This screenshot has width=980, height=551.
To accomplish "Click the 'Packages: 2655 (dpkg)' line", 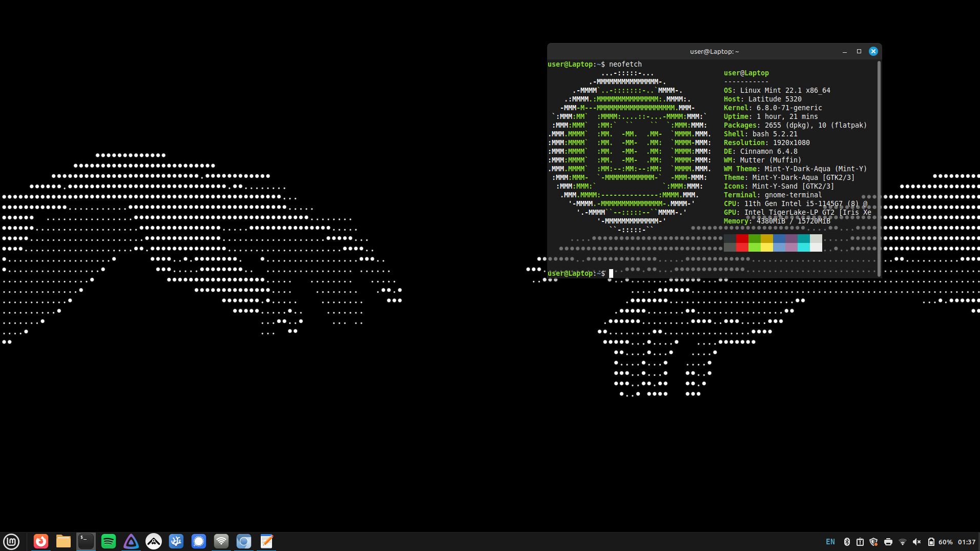I will [x=796, y=125].
